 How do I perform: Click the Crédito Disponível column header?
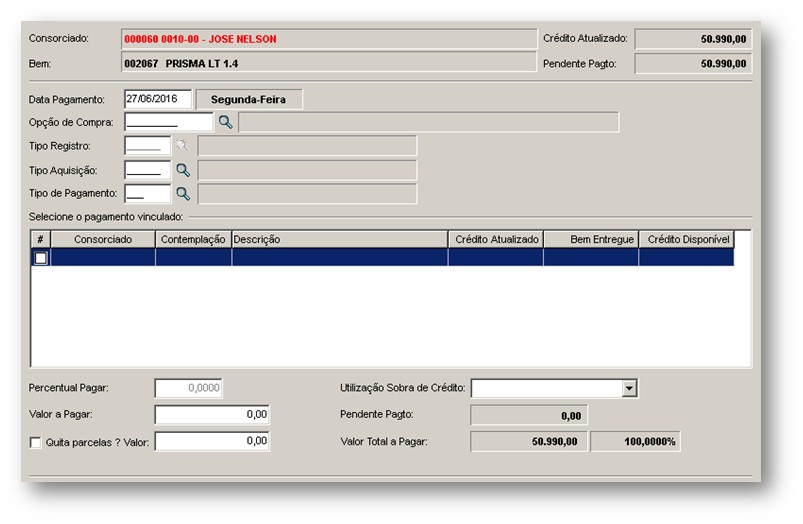[x=687, y=239]
